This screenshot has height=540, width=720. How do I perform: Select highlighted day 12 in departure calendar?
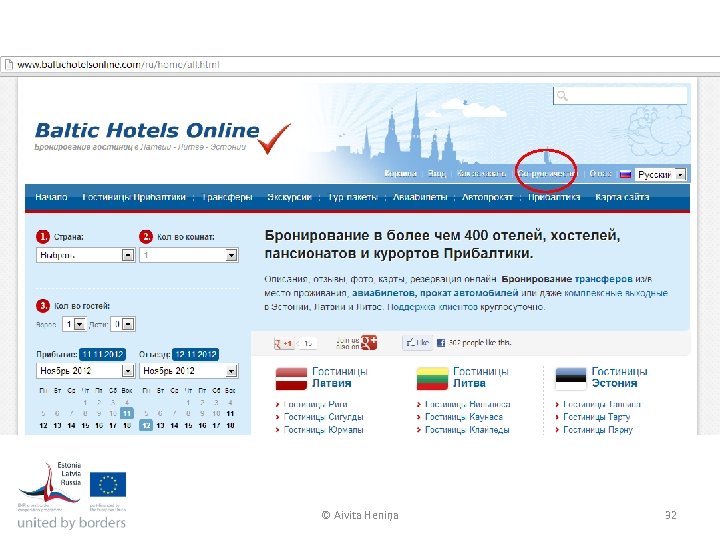(146, 426)
